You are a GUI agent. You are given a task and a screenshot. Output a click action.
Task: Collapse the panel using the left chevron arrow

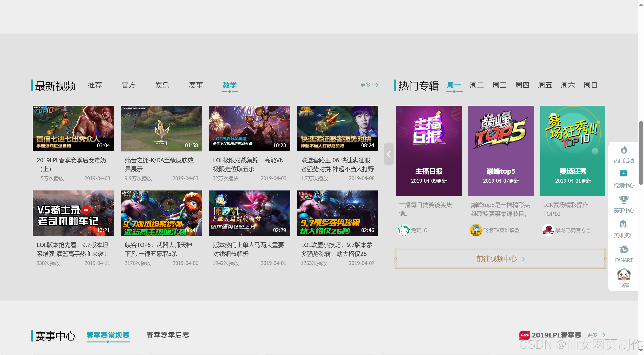[x=389, y=154]
